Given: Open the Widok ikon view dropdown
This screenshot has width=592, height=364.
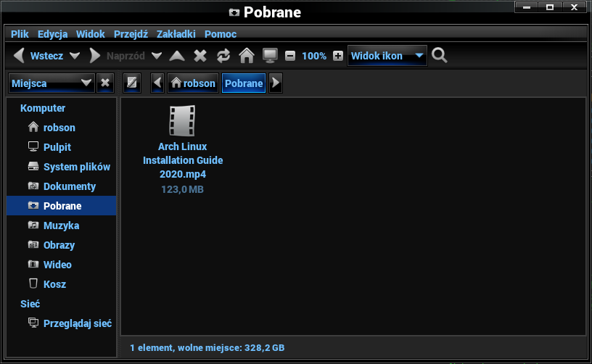Looking at the screenshot, I should coord(387,56).
